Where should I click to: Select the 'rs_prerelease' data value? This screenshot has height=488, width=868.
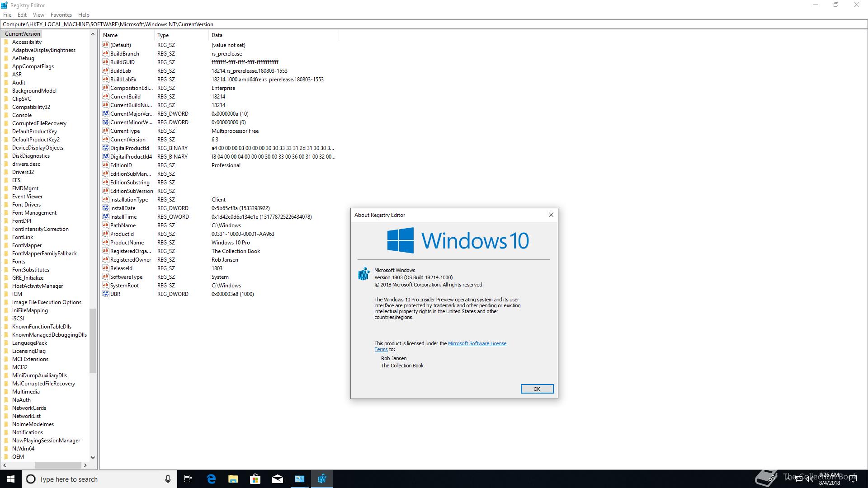tap(226, 54)
